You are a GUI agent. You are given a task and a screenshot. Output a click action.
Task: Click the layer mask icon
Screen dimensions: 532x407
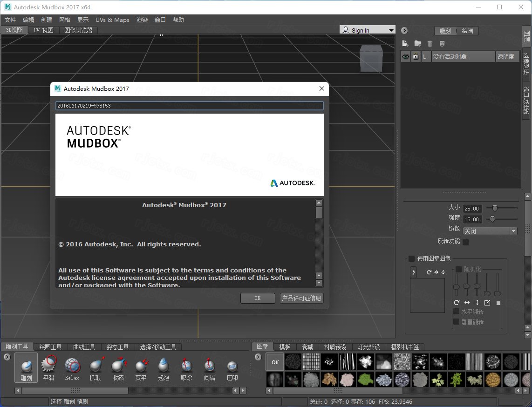(x=442, y=43)
